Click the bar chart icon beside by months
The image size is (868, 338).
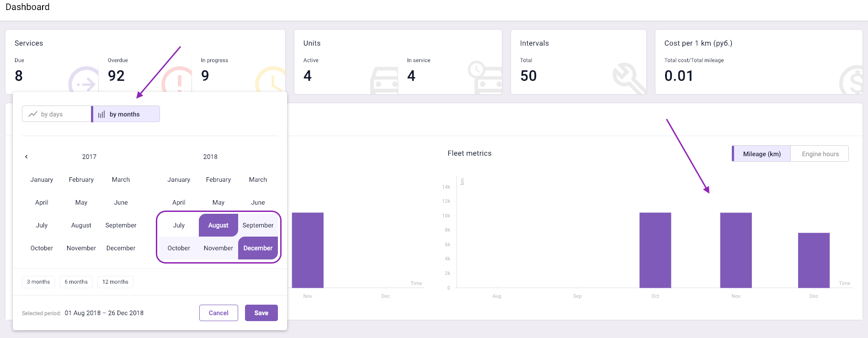point(101,114)
